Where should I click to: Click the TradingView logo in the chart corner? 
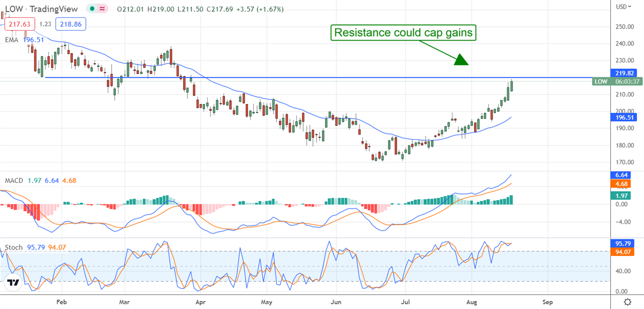(13, 283)
